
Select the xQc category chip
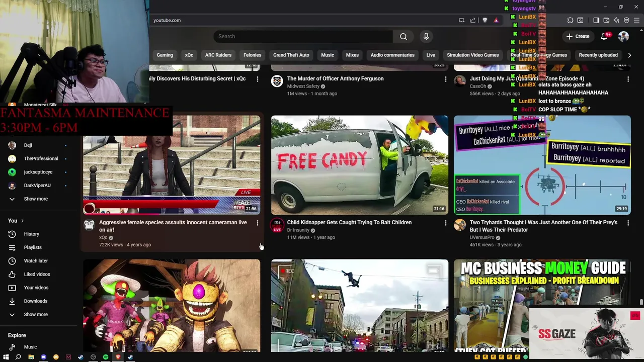[189, 55]
